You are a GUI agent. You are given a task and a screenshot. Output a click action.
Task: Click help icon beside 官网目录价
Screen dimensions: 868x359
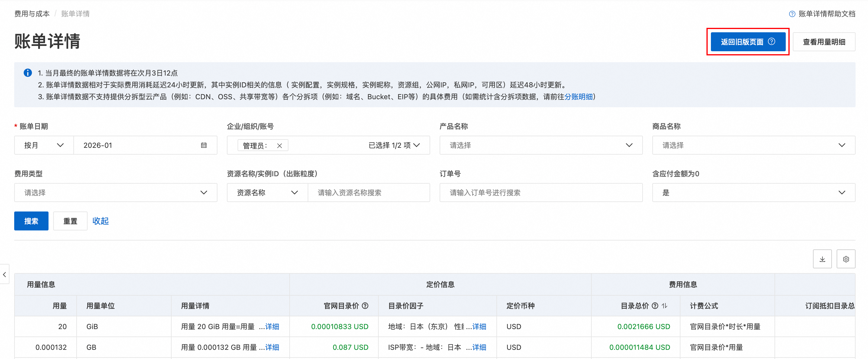(365, 306)
